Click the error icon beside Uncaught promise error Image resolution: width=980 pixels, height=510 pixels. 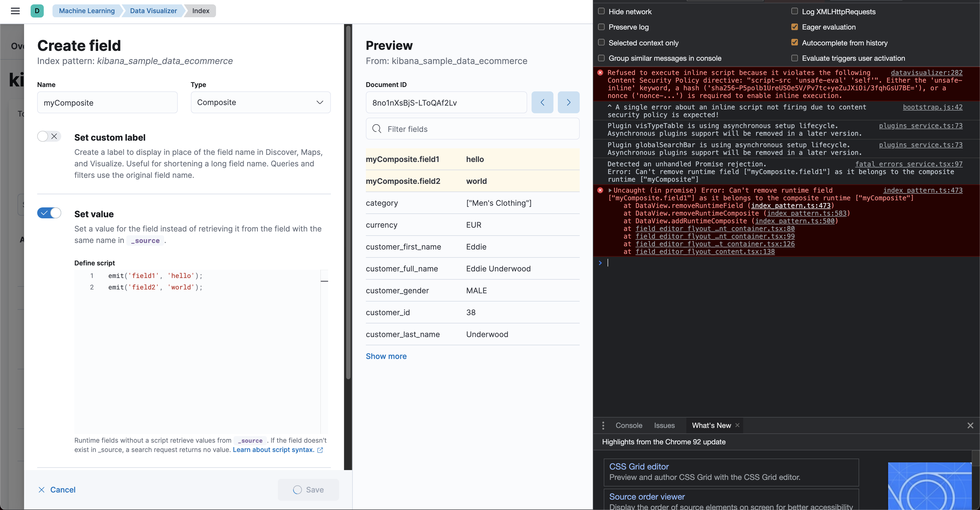pyautogui.click(x=600, y=190)
